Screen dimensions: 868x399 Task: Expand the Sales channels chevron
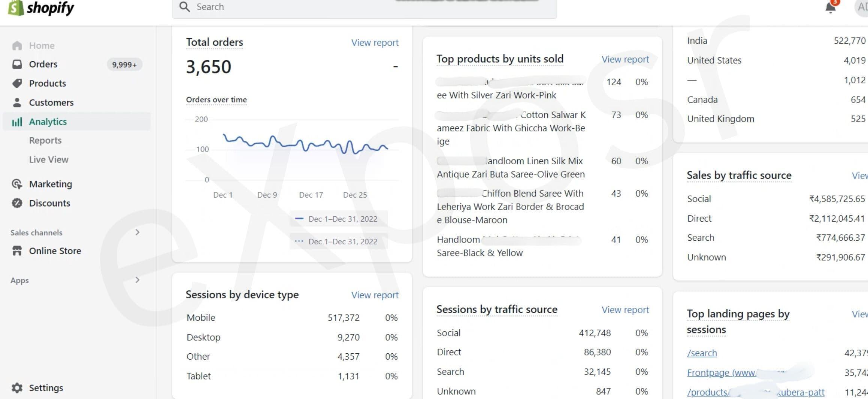(137, 232)
